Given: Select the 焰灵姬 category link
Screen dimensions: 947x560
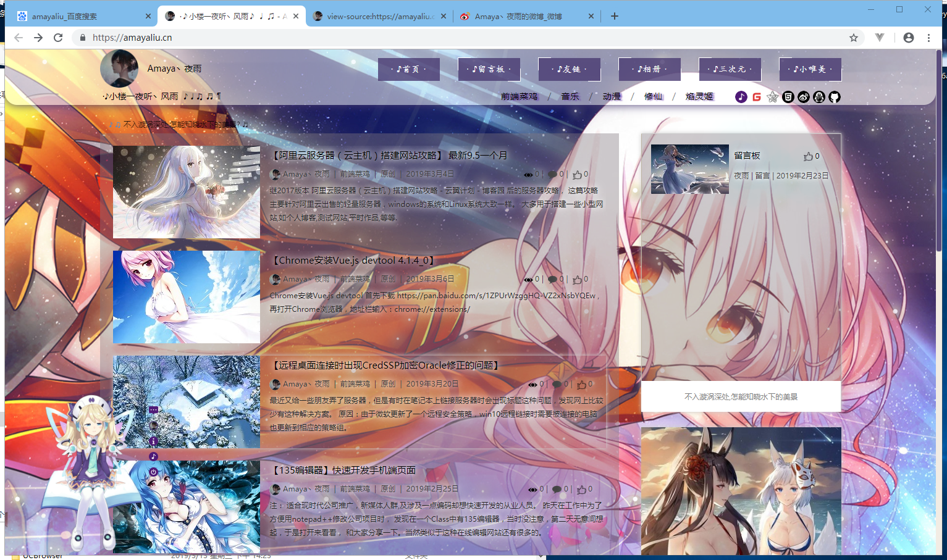Looking at the screenshot, I should [x=699, y=97].
